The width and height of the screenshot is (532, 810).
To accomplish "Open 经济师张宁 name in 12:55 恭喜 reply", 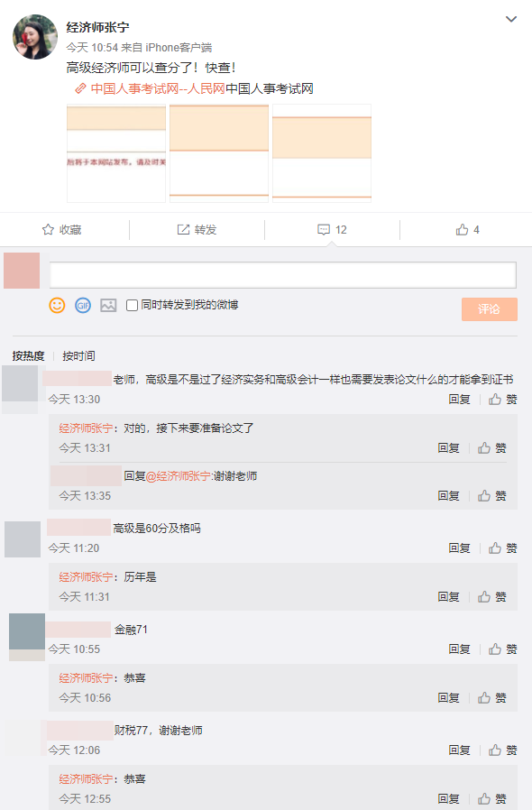I will click(x=86, y=779).
